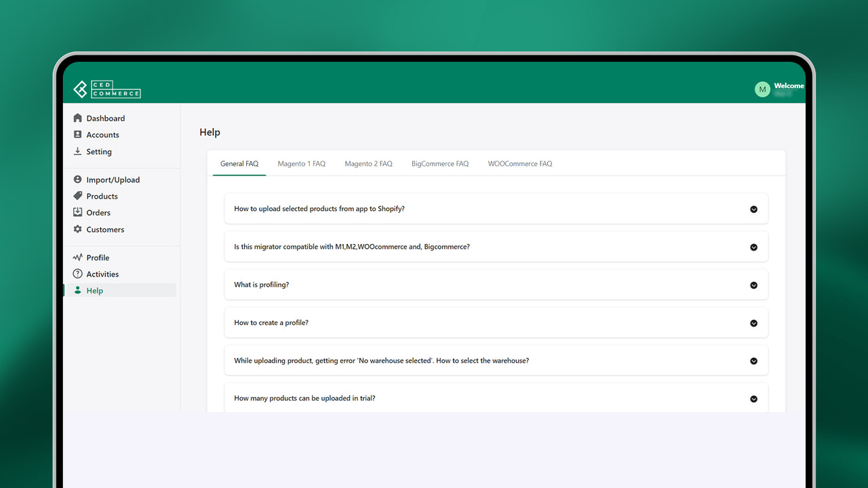This screenshot has height=488, width=868.
Task: Click the Profile activity-graph icon
Action: coord(78,257)
